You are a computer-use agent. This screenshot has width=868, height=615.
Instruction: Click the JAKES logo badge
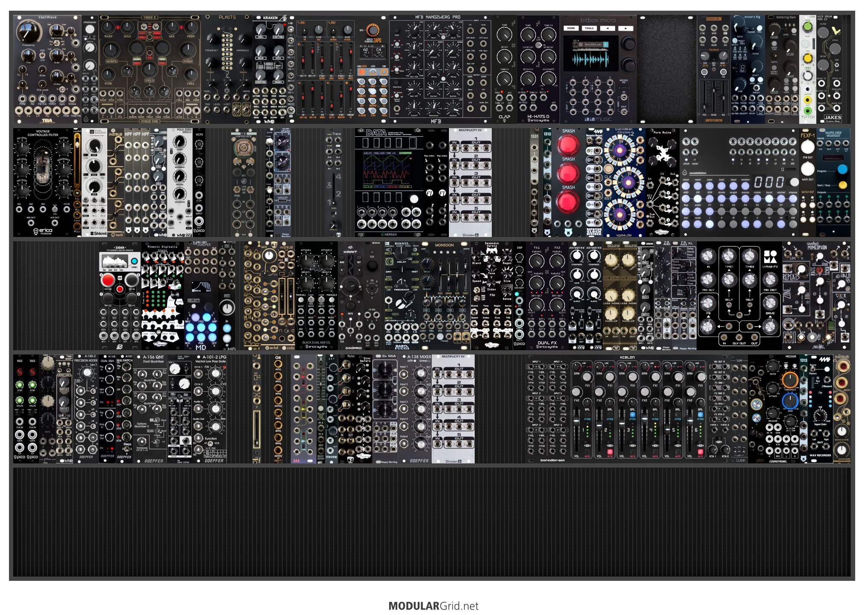[x=833, y=118]
